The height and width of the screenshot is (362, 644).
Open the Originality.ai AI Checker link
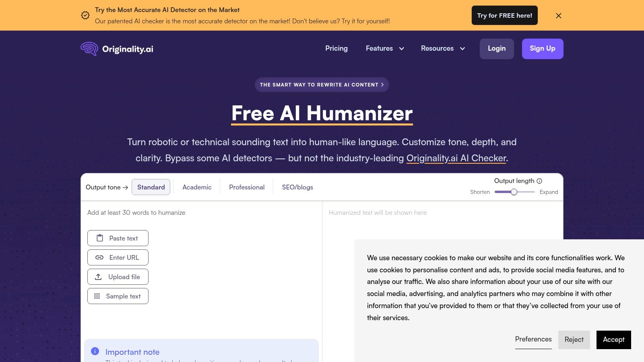point(456,158)
